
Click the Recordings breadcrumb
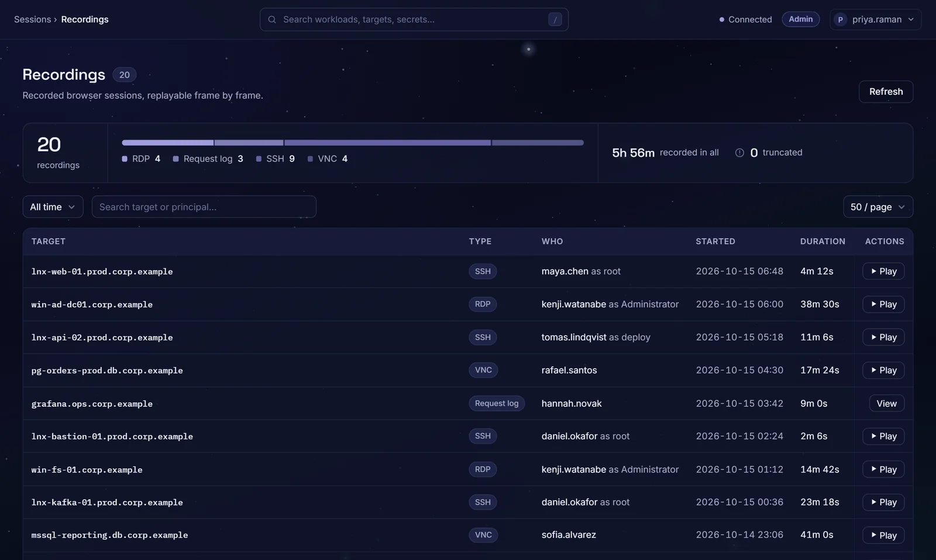click(x=85, y=19)
